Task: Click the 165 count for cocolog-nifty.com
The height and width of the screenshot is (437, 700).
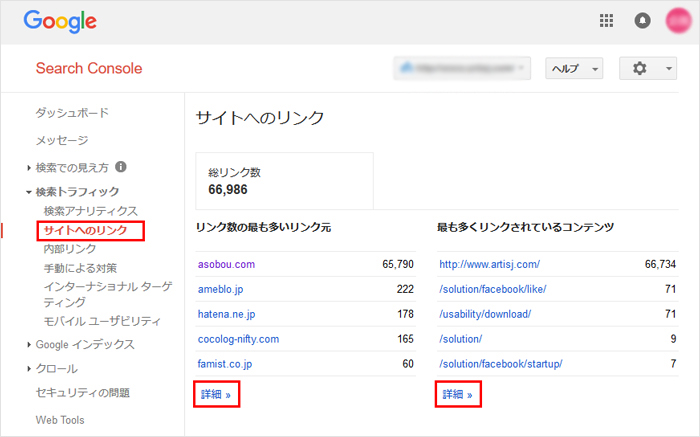Action: [405, 339]
